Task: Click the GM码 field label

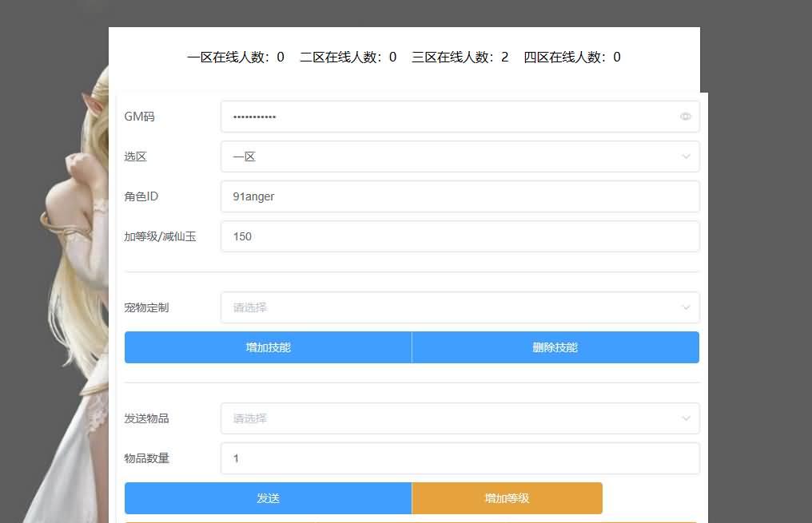Action: pos(140,117)
